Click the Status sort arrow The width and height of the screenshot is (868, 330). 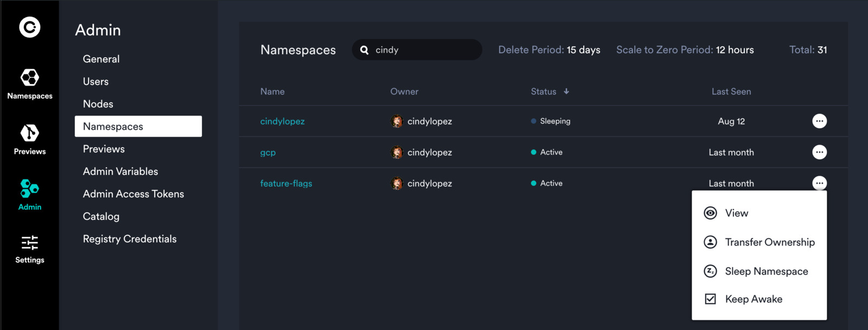566,92
